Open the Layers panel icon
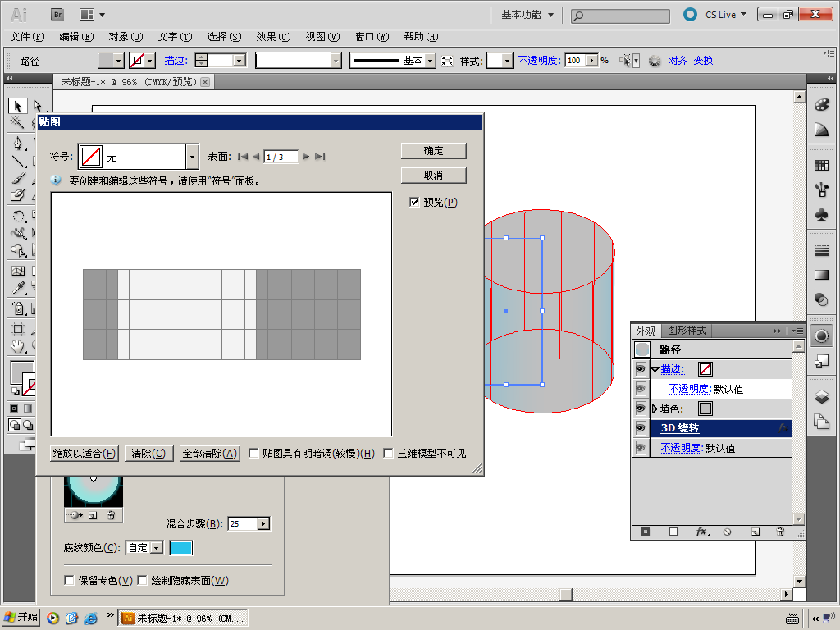This screenshot has height=630, width=840. pos(821,397)
